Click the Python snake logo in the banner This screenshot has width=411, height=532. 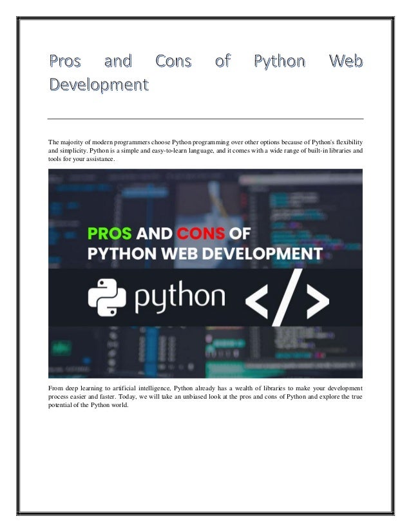click(x=107, y=298)
